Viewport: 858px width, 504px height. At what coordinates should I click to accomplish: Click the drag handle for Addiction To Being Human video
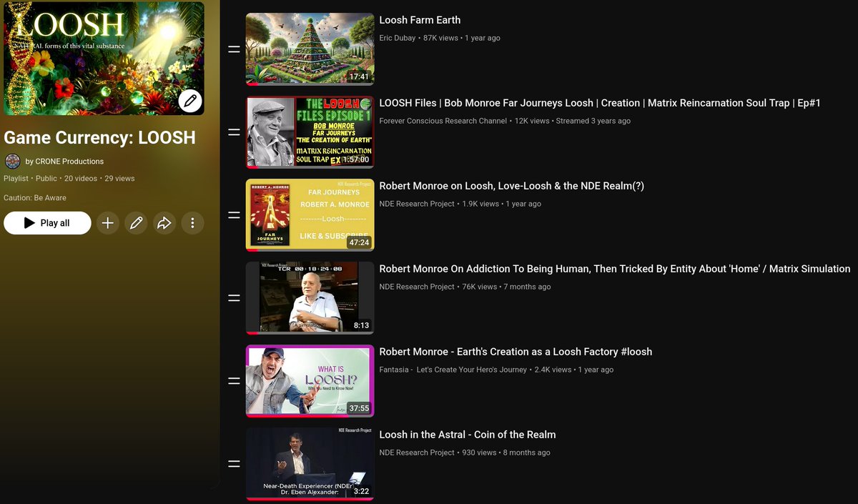pyautogui.click(x=234, y=298)
